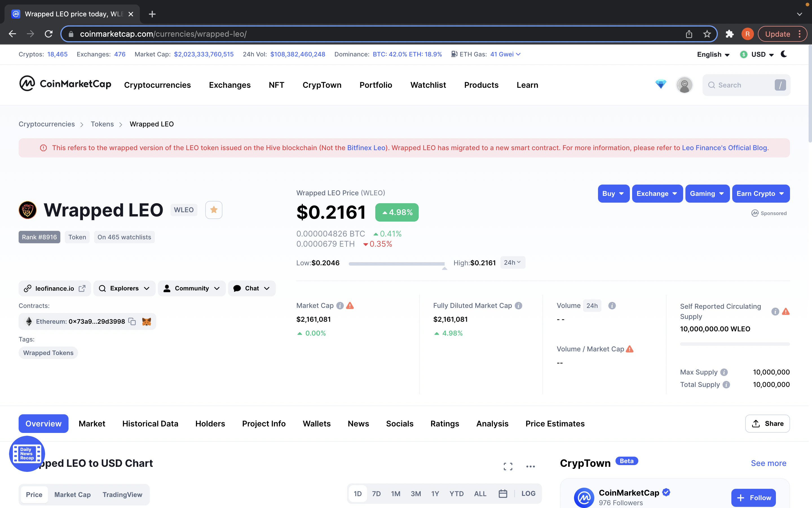
Task: Open Leo Finance's Official Blog link
Action: [x=724, y=148]
